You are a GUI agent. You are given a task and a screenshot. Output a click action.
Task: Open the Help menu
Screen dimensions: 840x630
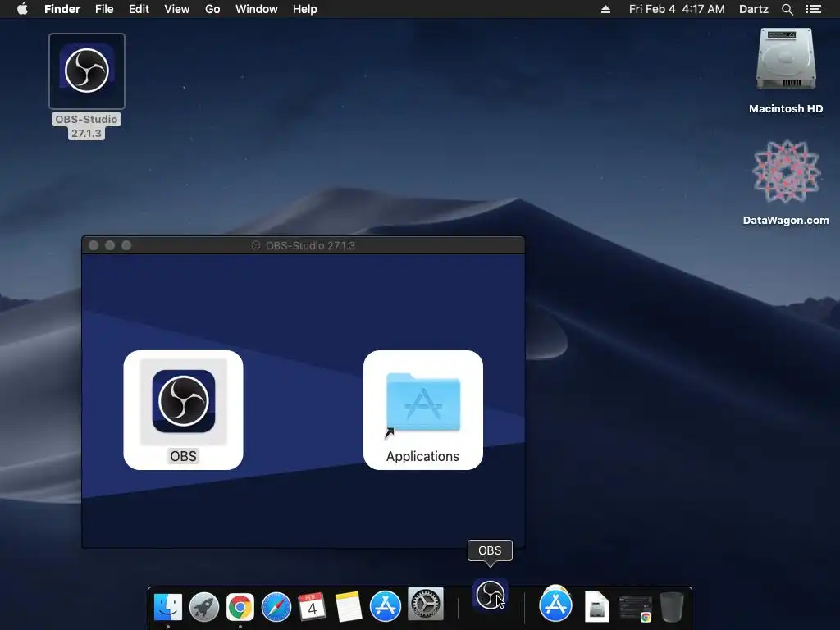(305, 9)
